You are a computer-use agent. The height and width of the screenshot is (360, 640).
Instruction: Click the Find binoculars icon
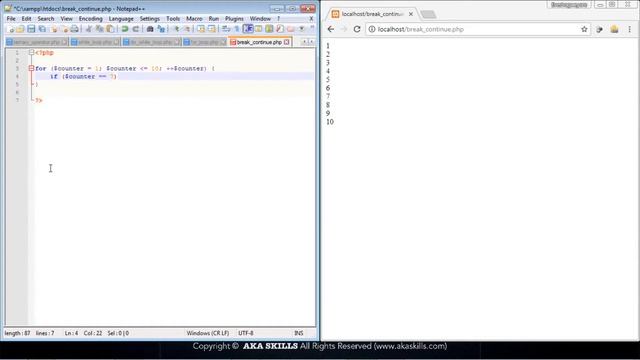tap(150, 29)
